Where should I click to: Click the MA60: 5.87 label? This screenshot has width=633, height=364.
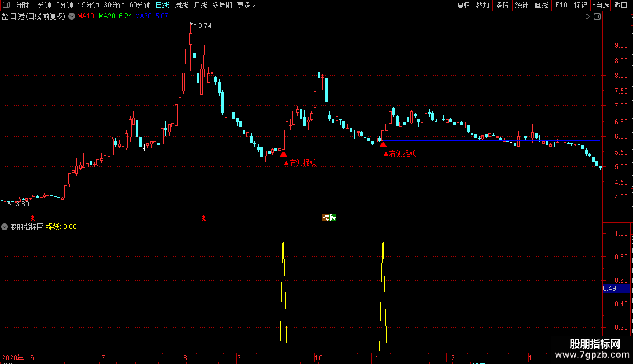[151, 16]
